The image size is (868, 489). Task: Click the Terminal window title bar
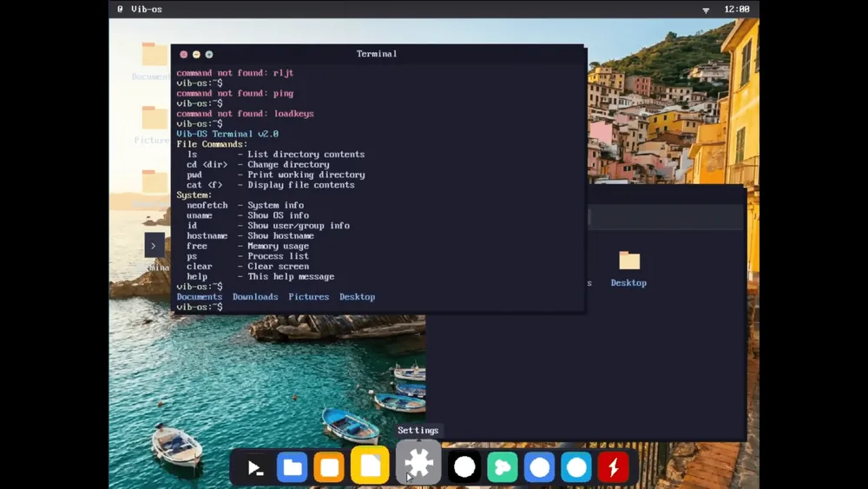tap(377, 54)
